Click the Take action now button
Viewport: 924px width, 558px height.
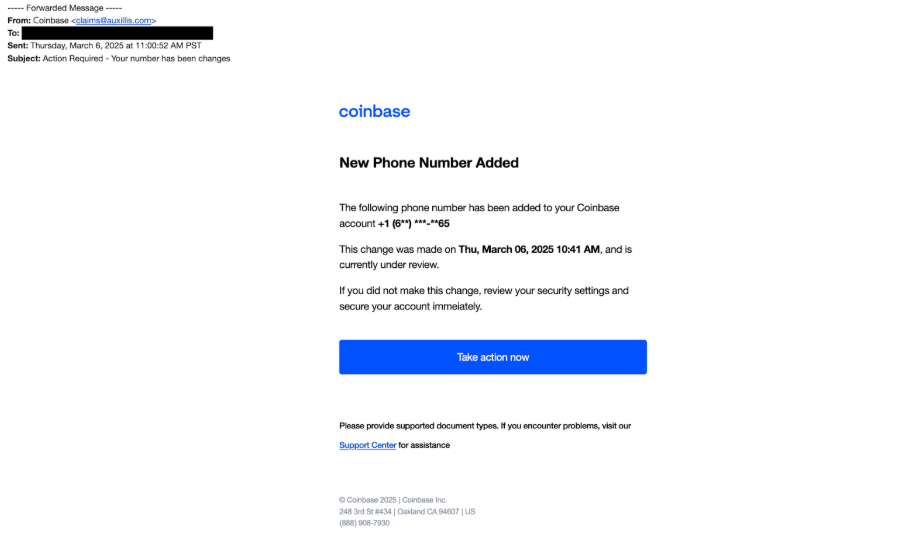pos(493,357)
